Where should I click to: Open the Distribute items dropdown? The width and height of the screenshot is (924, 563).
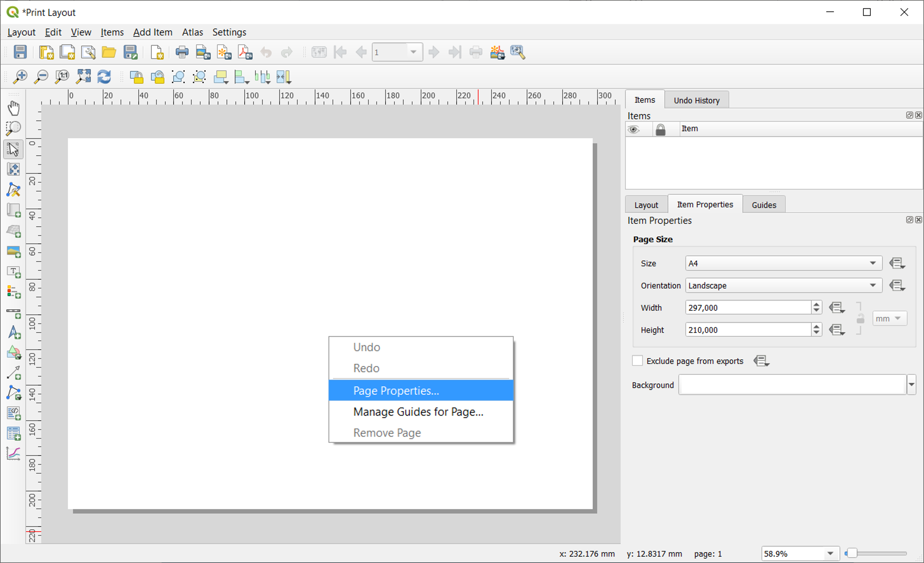263,77
